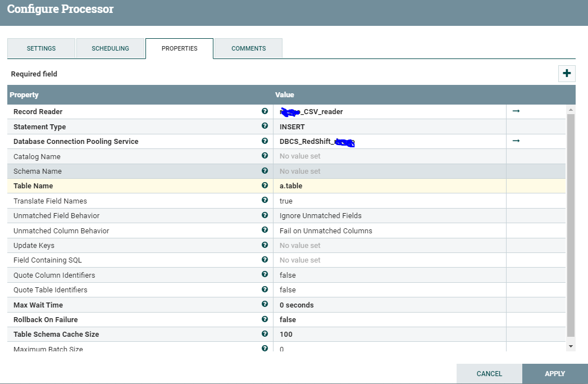
Task: Click the help icon beside Record Reader
Action: point(265,111)
